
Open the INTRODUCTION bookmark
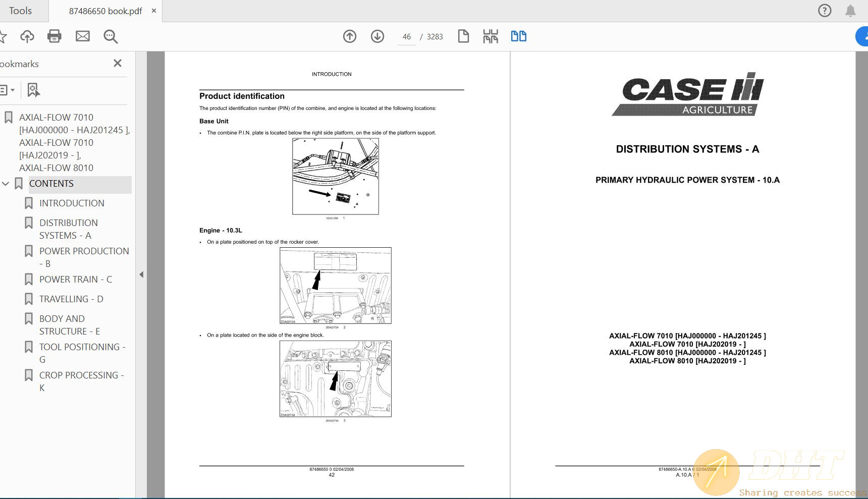pyautogui.click(x=72, y=203)
